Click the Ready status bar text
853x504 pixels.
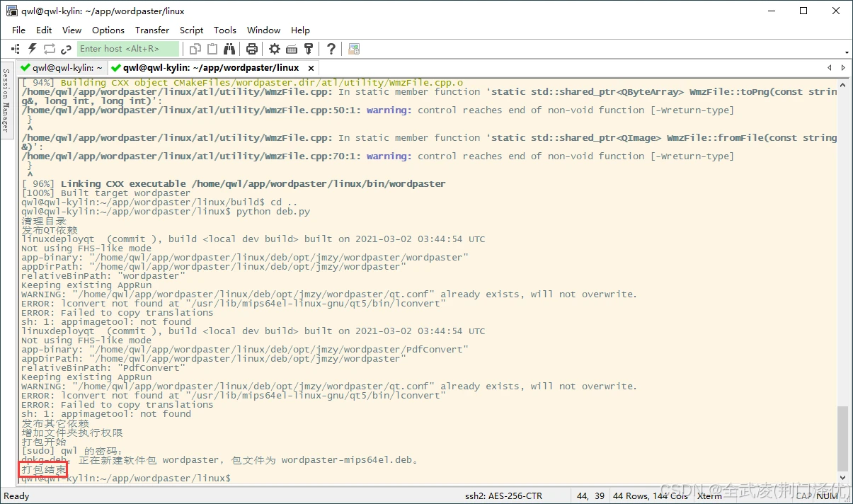[x=17, y=496]
